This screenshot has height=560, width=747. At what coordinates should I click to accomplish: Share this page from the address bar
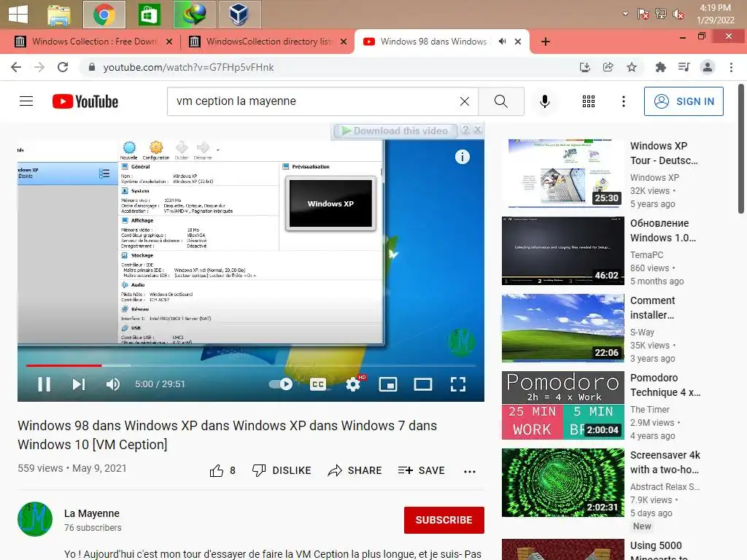click(608, 67)
